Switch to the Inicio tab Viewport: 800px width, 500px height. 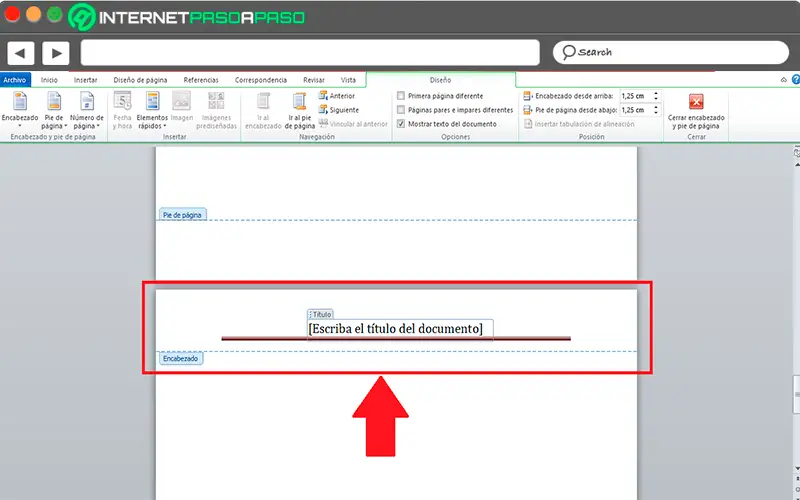pyautogui.click(x=49, y=80)
